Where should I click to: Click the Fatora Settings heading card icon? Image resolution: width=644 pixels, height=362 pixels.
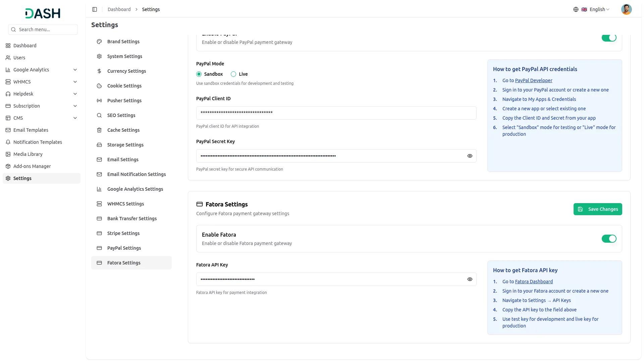200,204
